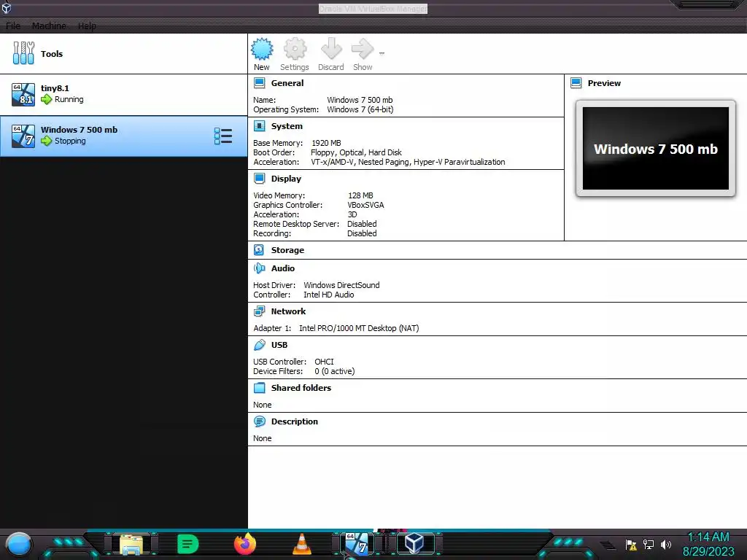Open the Network settings heading link
This screenshot has width=747, height=560.
pos(288,311)
